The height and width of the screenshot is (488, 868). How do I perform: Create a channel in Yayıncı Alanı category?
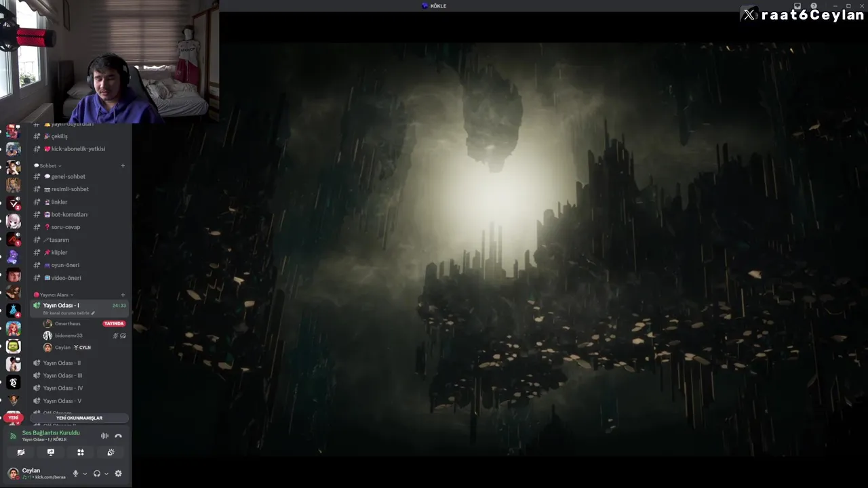pyautogui.click(x=123, y=295)
